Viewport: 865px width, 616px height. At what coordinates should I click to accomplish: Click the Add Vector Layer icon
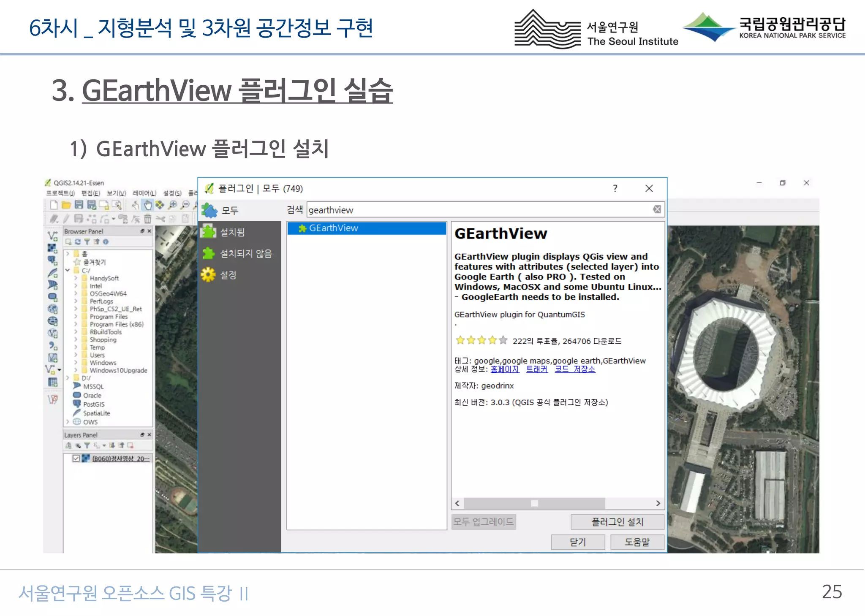click(x=52, y=236)
